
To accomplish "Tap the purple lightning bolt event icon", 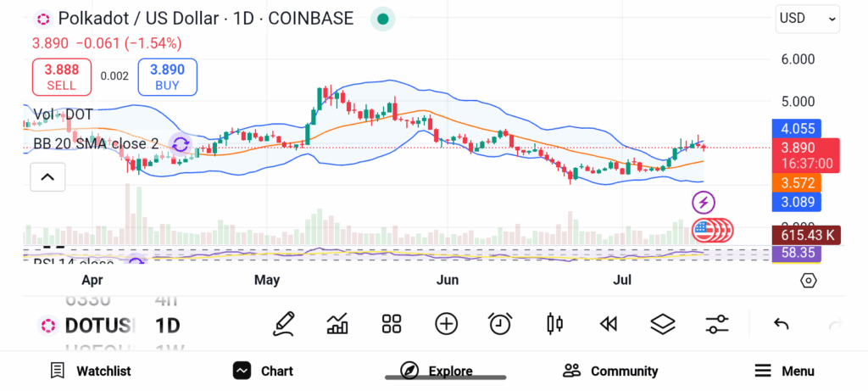I will [x=704, y=203].
